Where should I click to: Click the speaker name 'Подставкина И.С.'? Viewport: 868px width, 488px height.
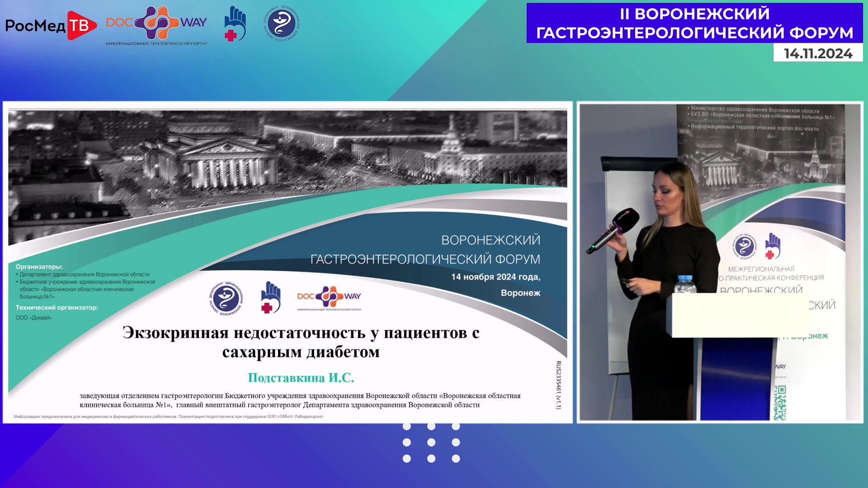301,378
